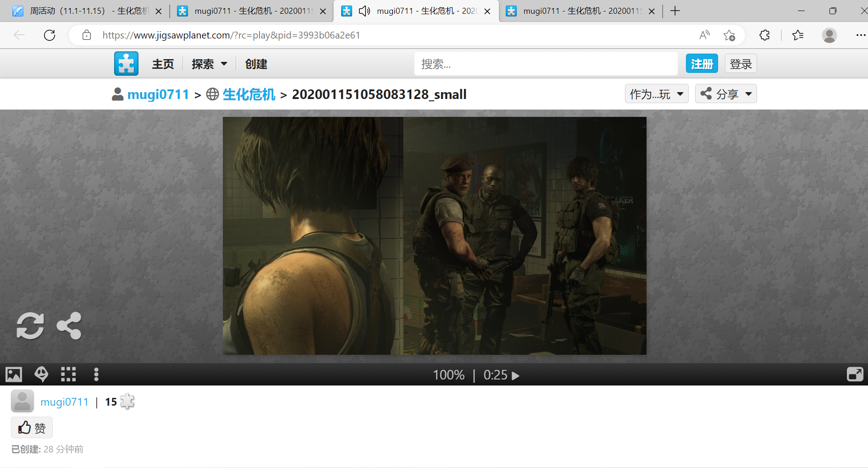
Task: Close the last mugi0711 生化危机 tab
Action: (652, 11)
